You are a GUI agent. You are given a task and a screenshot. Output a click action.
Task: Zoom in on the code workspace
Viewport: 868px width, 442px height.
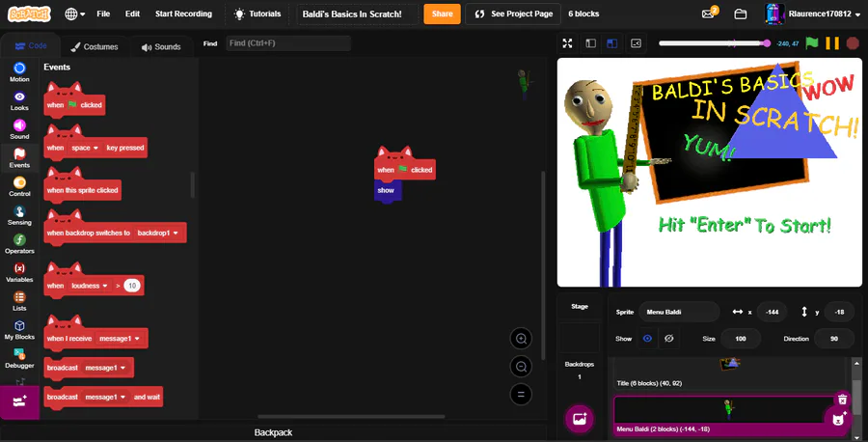tap(521, 339)
